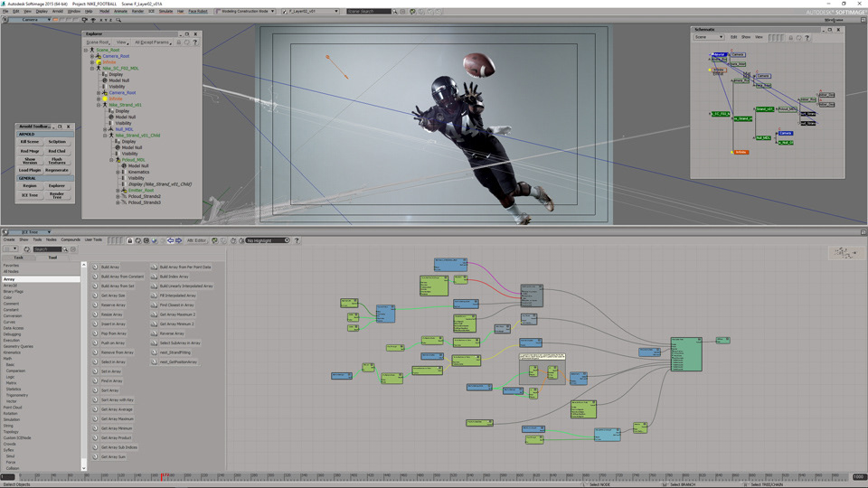Open the Schematic Scene dropdown
The image size is (868, 488).
(709, 38)
